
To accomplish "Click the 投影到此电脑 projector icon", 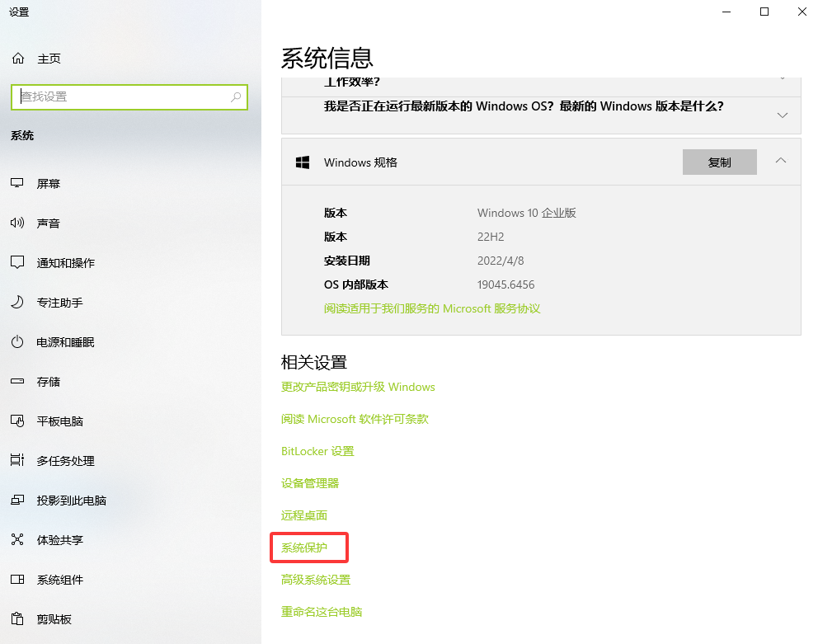I will click(x=17, y=500).
